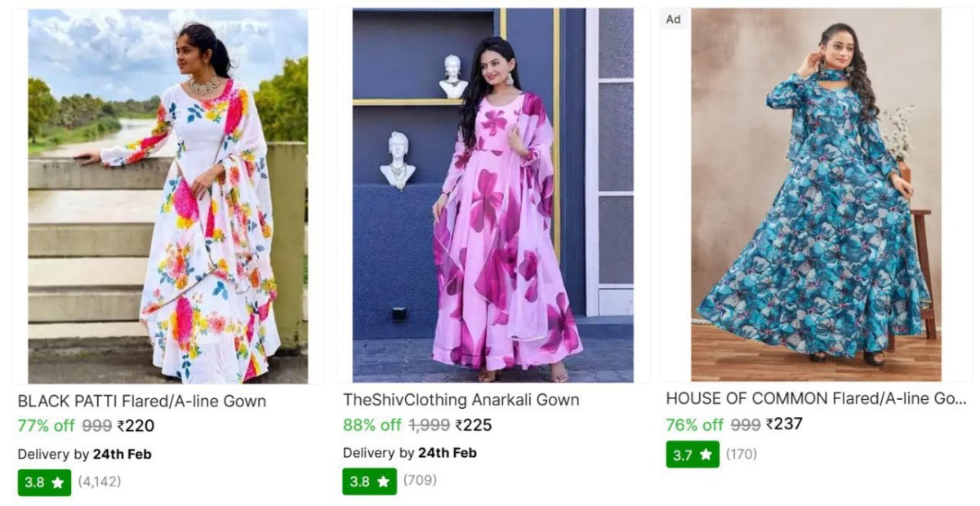Click the Ad label on the blue gown
The height and width of the screenshot is (506, 980).
coord(674,20)
